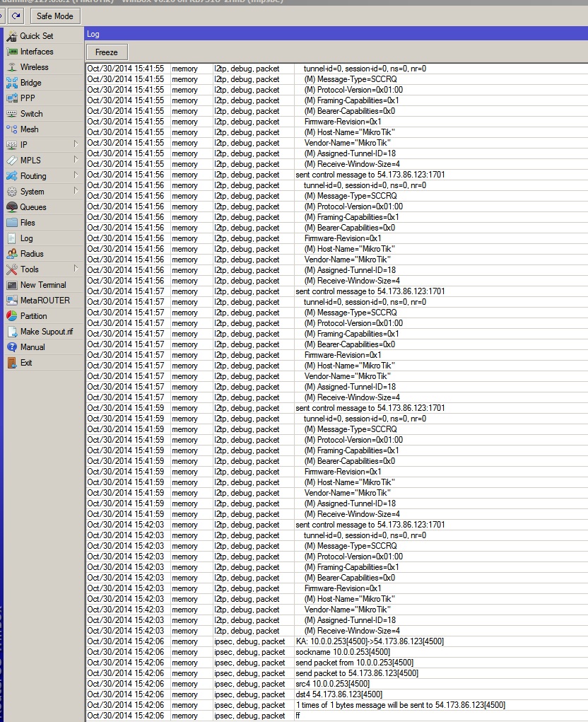Select first sent control message 15:41:56 row
Image resolution: width=588 pixels, height=722 pixels.
point(337,175)
